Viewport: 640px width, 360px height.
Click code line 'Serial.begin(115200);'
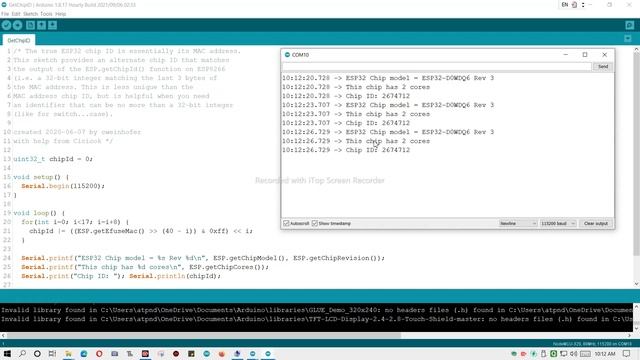(x=63, y=186)
